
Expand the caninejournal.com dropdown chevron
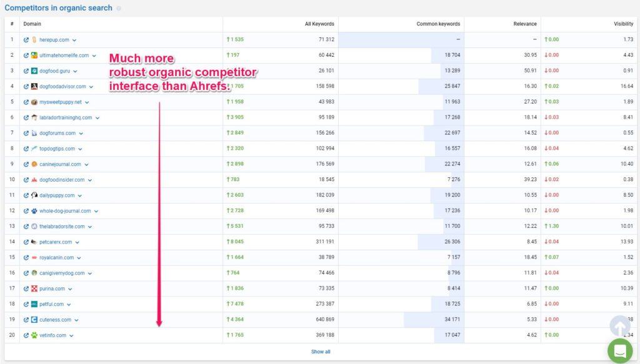coord(86,165)
